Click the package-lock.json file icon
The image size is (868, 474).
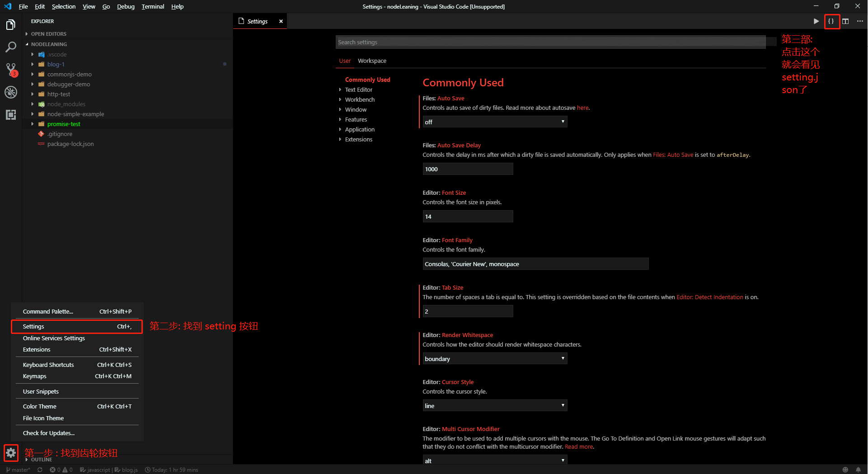pyautogui.click(x=41, y=144)
